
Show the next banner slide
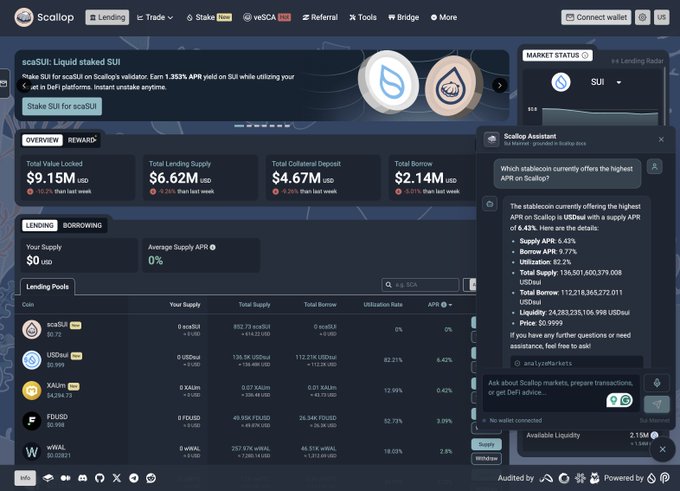click(x=500, y=85)
